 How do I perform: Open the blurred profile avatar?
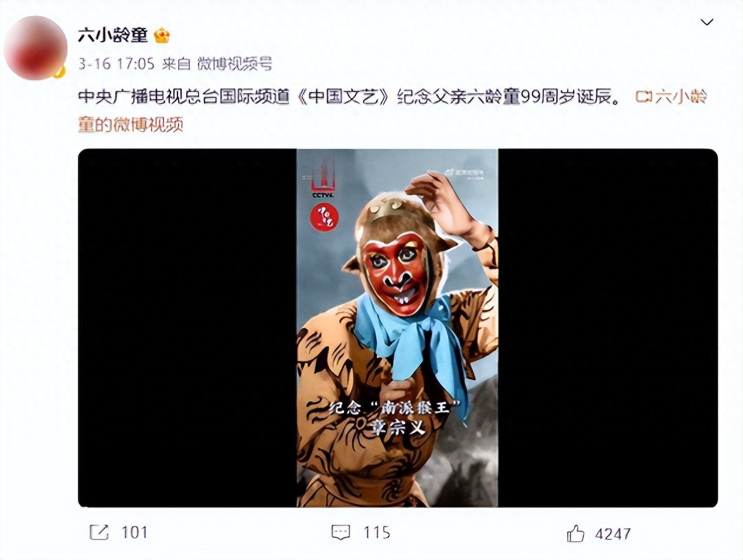click(x=35, y=48)
